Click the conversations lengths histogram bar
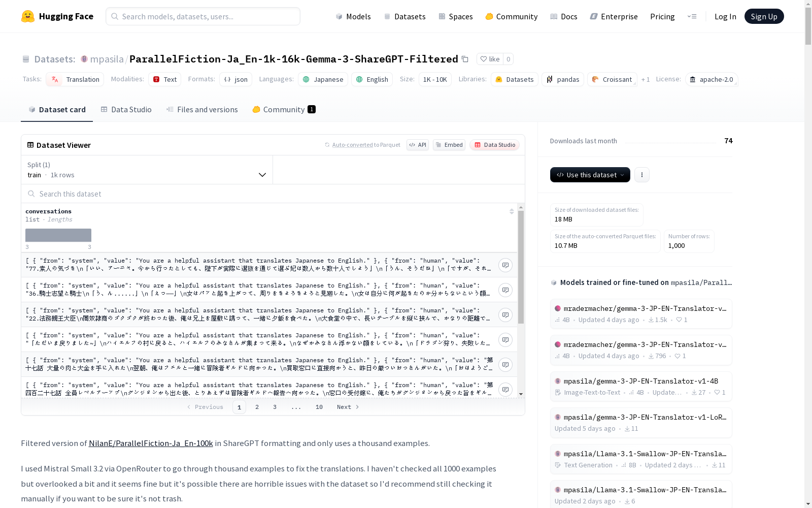This screenshot has height=508, width=812. (58, 235)
